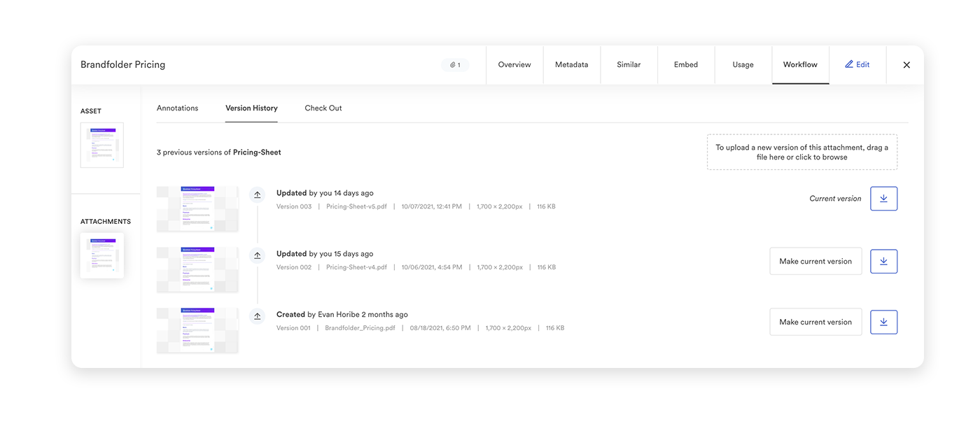Click the Pricing-Sheet-v5.pdf file name

point(356,206)
